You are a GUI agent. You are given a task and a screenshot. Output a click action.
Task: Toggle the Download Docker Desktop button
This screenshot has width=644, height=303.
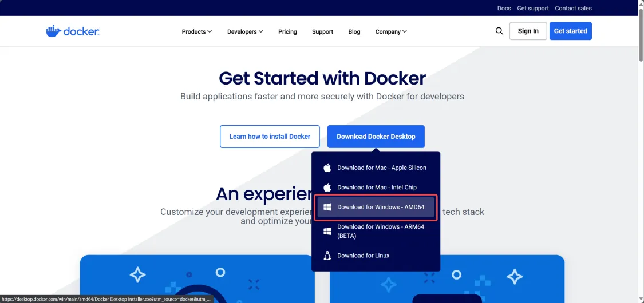pos(376,137)
